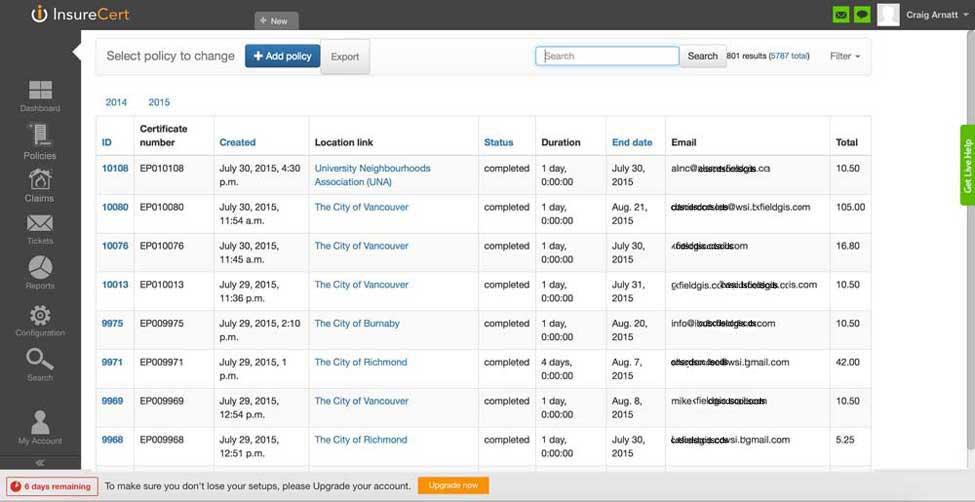Viewport: 975px width, 502px height.
Task: Expand the Filter dropdown
Action: (x=844, y=56)
